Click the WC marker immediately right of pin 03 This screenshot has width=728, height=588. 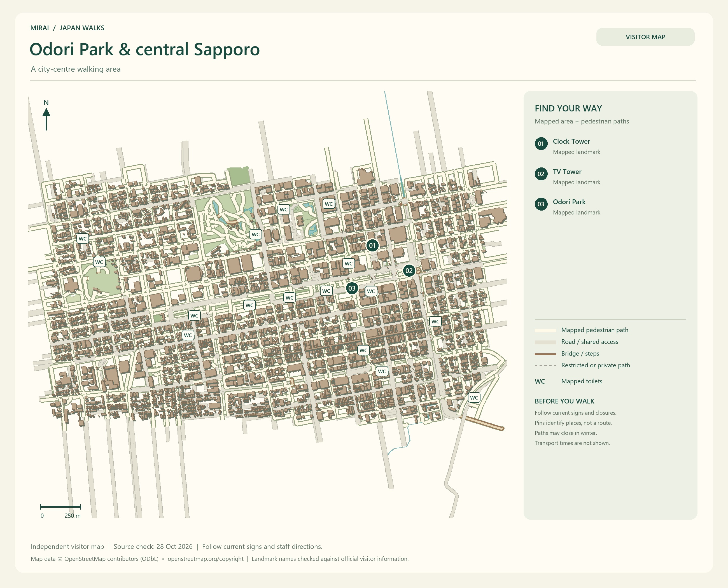[371, 291]
